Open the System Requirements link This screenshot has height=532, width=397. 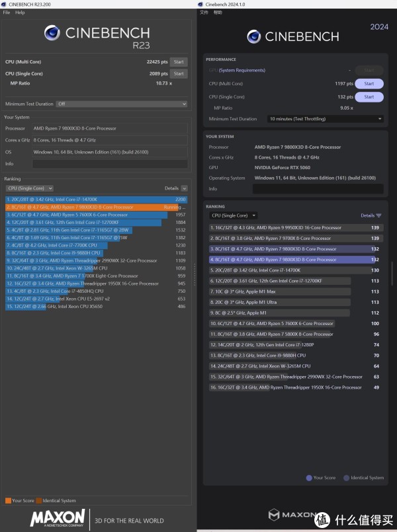[x=242, y=70]
